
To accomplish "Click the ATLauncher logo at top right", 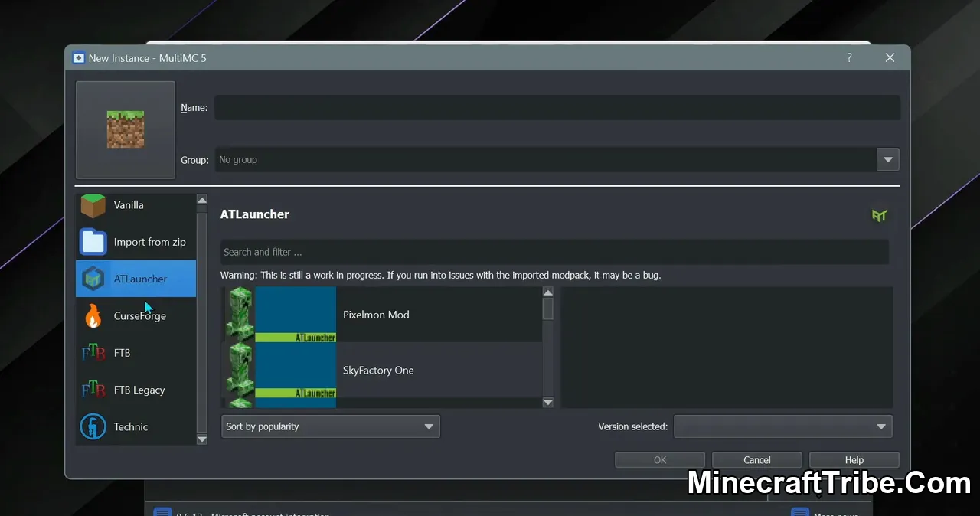I will click(879, 215).
